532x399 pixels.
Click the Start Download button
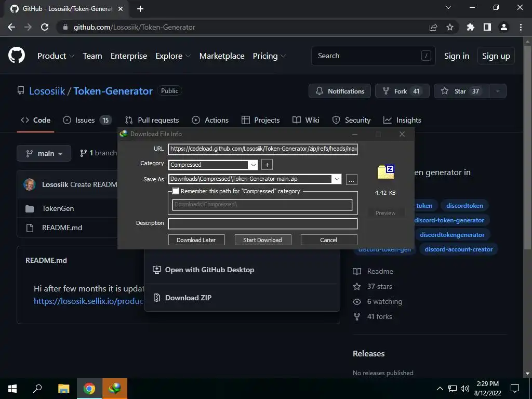point(262,240)
